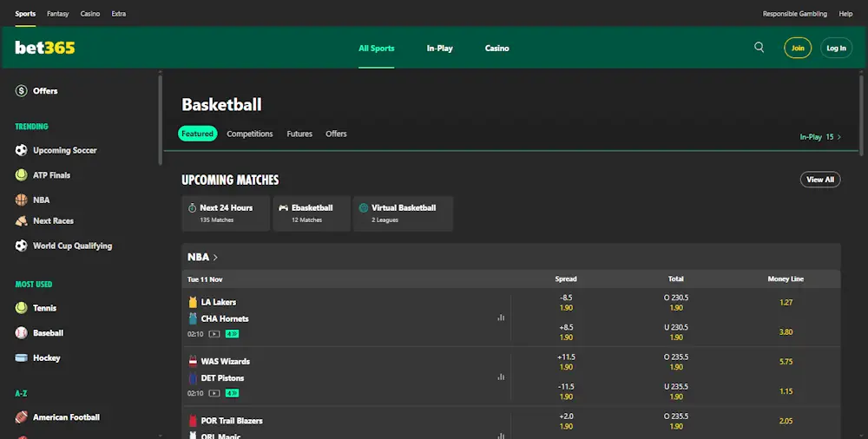868x439 pixels.
Task: Select Under 235.5 total for Wizards game
Action: 676,391
